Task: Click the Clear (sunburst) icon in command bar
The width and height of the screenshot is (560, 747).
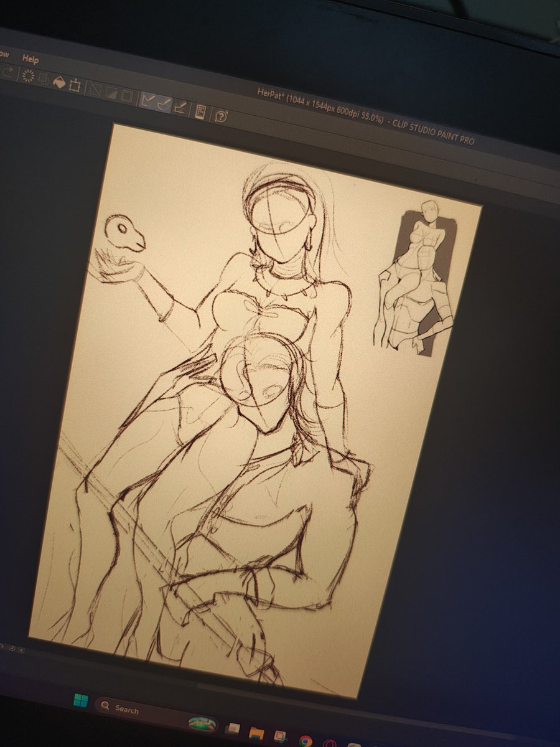Action: point(28,76)
